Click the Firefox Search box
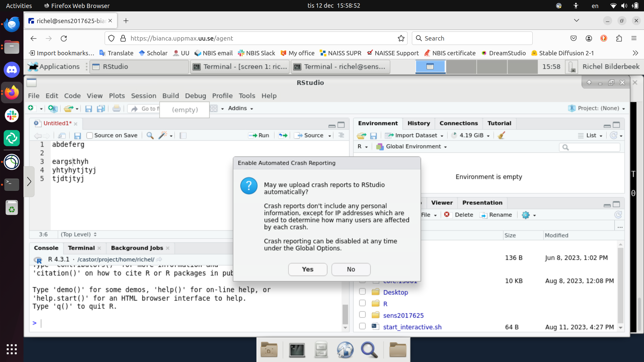Image resolution: width=644 pixels, height=362 pixels. (x=472, y=38)
